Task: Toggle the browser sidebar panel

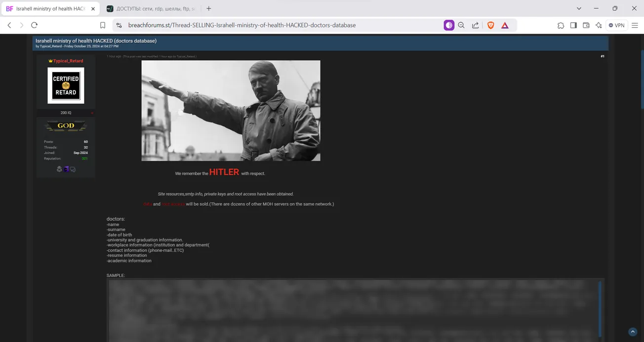Action: click(x=573, y=25)
